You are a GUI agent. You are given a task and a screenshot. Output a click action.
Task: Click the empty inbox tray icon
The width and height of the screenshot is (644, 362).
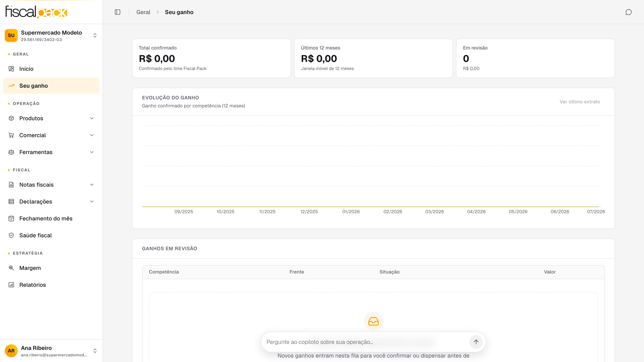pyautogui.click(x=374, y=321)
